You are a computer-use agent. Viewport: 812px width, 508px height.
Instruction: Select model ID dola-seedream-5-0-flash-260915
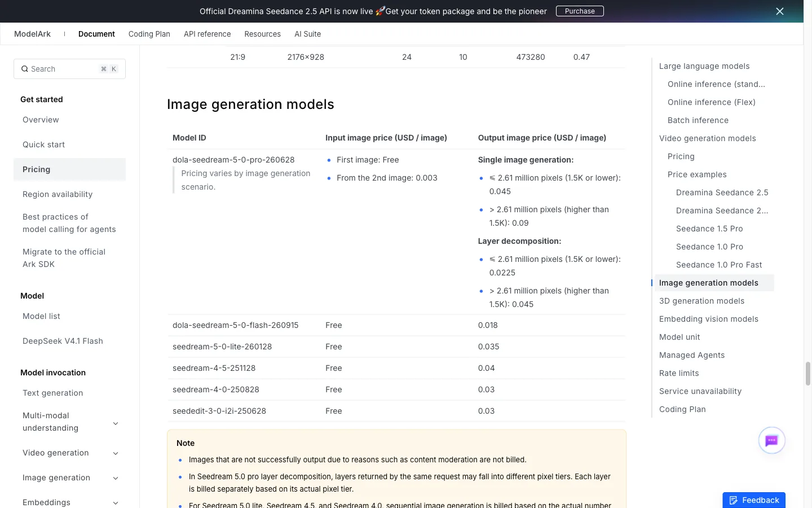(236, 325)
